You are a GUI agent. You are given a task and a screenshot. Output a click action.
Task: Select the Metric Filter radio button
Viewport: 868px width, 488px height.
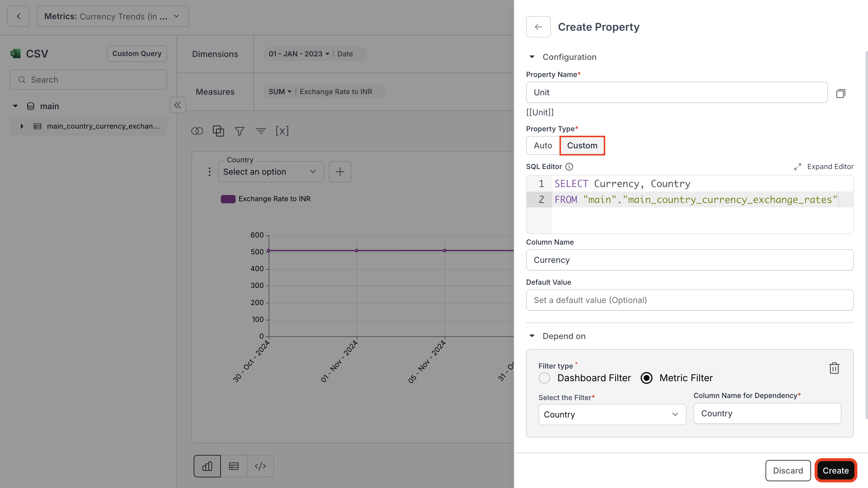[646, 378]
